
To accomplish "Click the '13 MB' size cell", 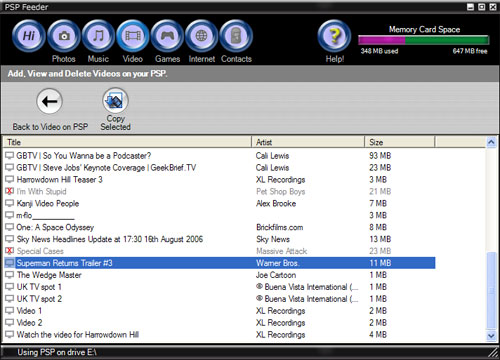I will [x=380, y=239].
